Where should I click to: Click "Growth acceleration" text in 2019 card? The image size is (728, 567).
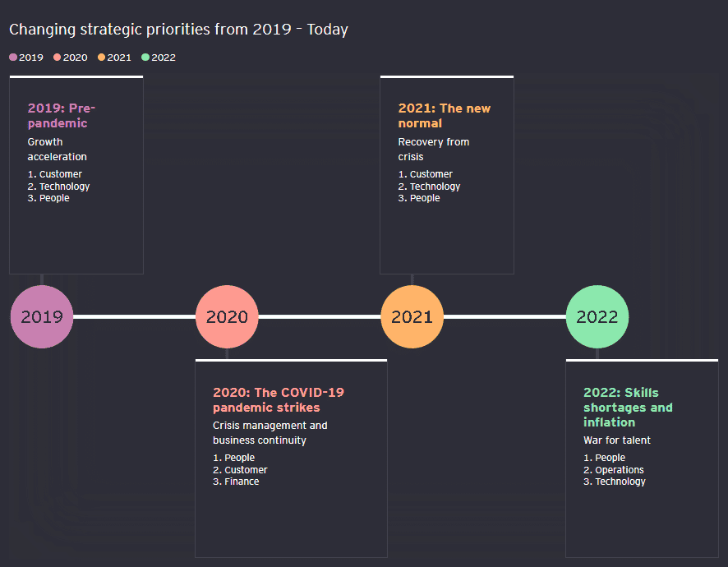point(57,149)
